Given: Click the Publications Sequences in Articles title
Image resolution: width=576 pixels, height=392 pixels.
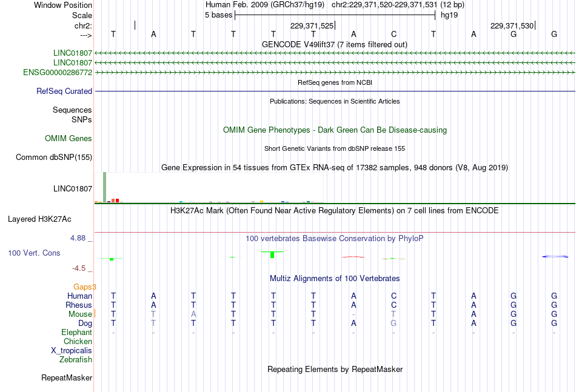Looking at the screenshot, I should pyautogui.click(x=335, y=101).
